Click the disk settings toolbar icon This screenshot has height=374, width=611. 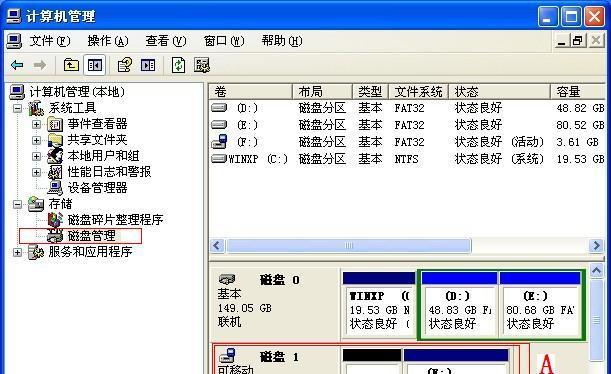click(202, 65)
